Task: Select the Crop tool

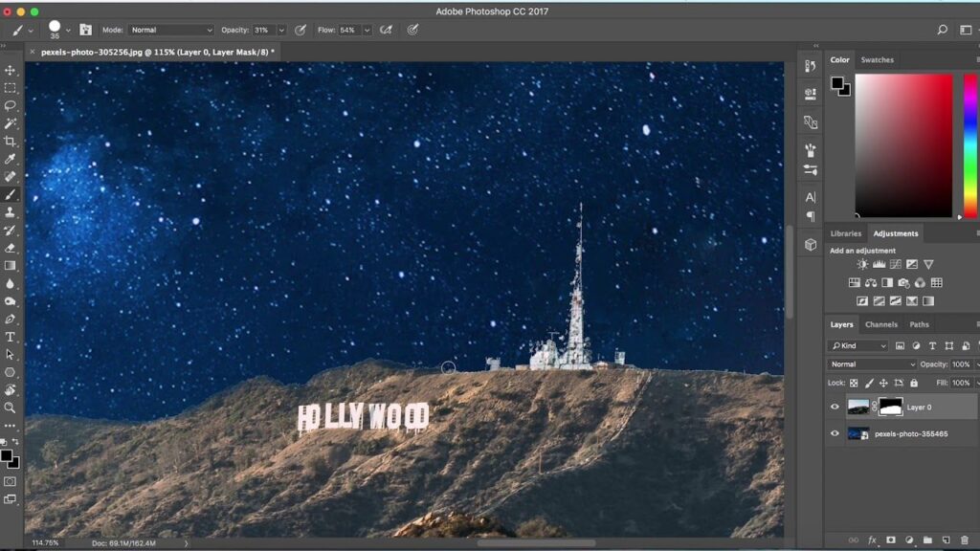Action: (x=12, y=140)
